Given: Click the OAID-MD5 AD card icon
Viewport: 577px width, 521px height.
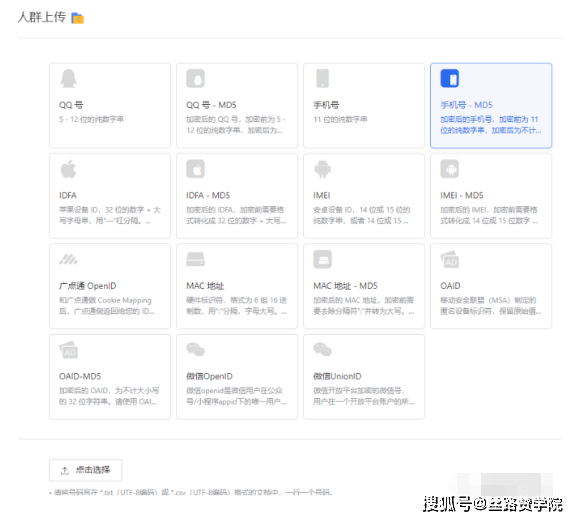Looking at the screenshot, I should (68, 350).
